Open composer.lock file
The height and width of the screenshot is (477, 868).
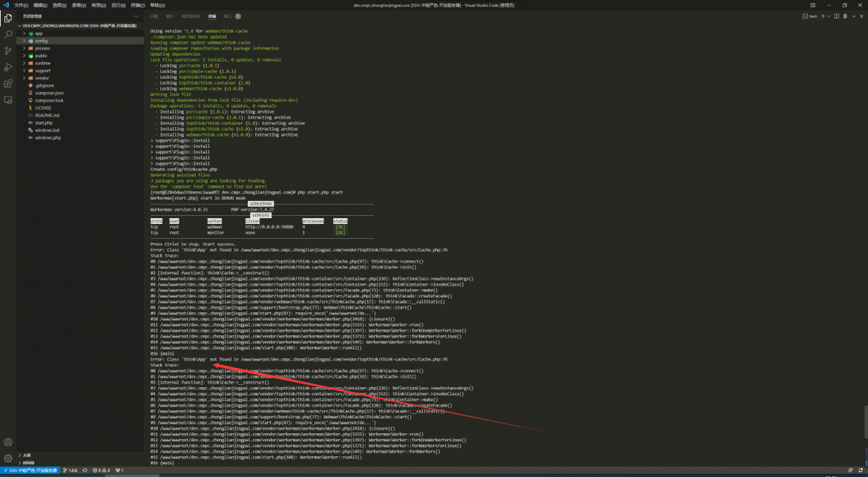pos(80,101)
